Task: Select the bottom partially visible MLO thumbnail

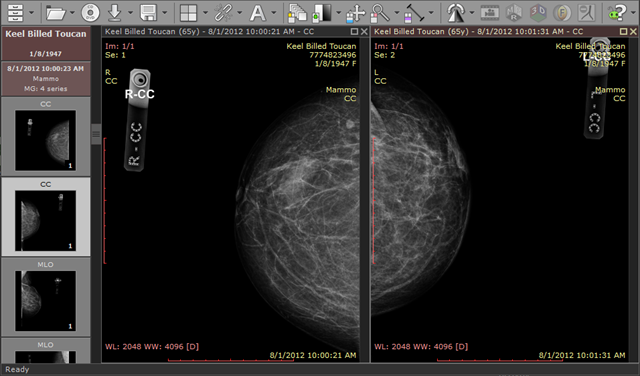Action: tap(45, 357)
